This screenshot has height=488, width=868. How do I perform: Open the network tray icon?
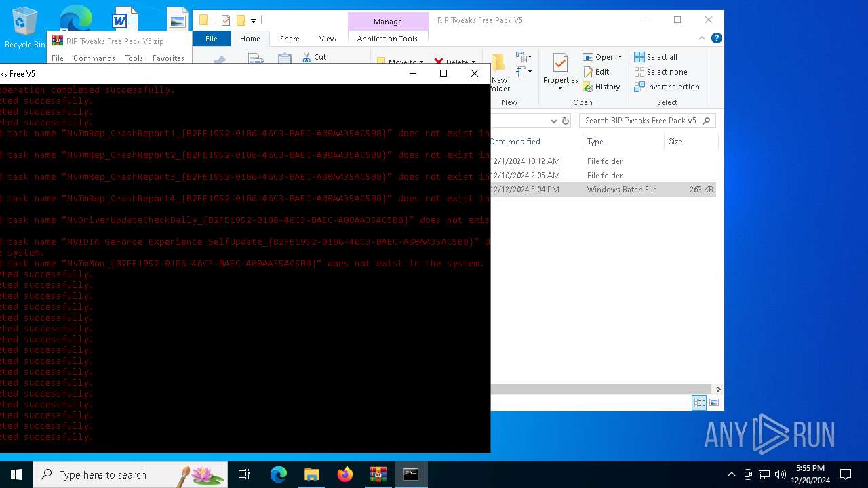point(764,474)
